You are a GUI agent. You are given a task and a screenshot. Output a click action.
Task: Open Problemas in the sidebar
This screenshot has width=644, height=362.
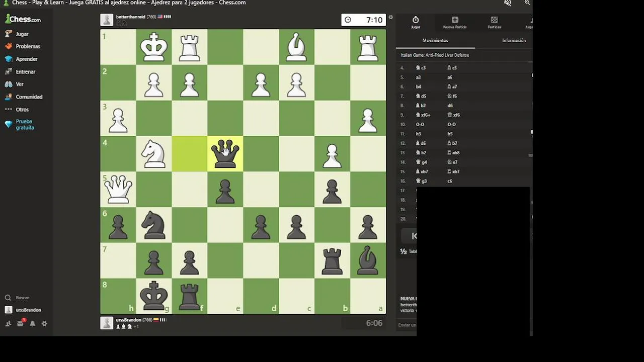pos(23,46)
